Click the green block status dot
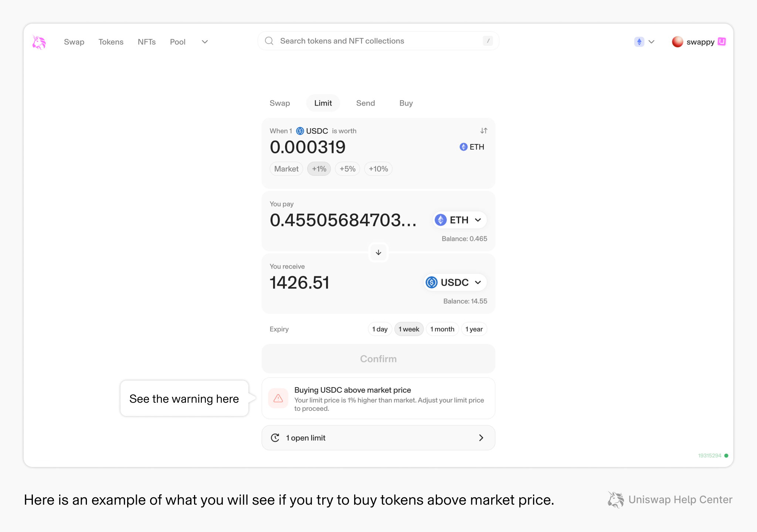 point(726,456)
